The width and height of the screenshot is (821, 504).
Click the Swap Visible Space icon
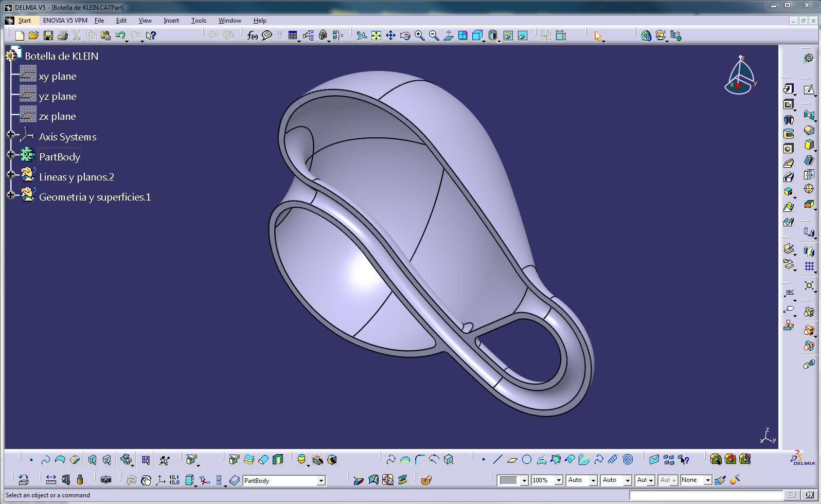pos(523,35)
